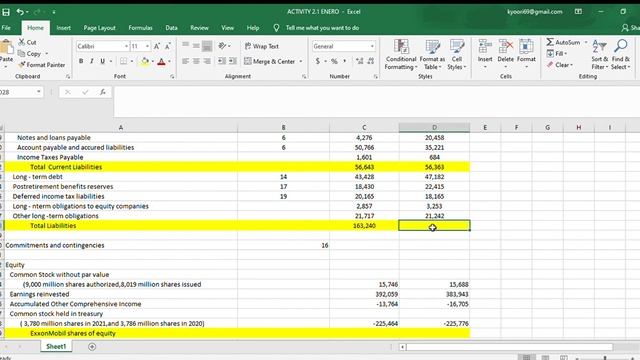The image size is (640, 360).
Task: Expand the Fill dropdown in Editing
Action: tap(566, 53)
